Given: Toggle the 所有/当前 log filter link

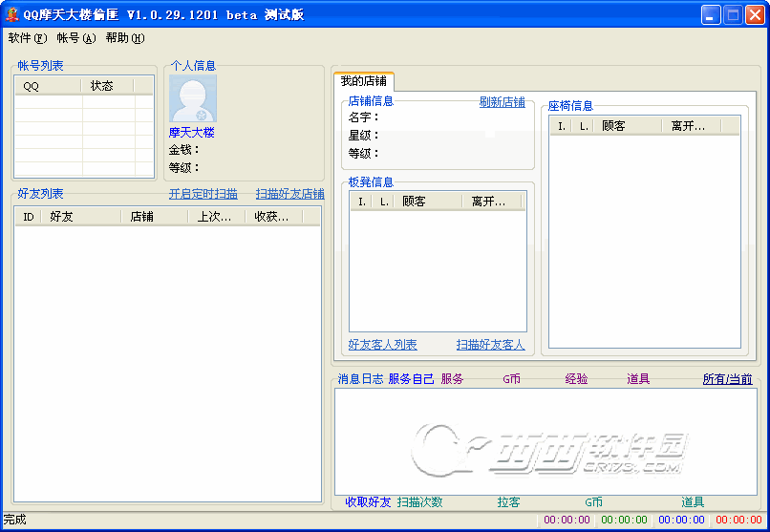Looking at the screenshot, I should point(727,379).
